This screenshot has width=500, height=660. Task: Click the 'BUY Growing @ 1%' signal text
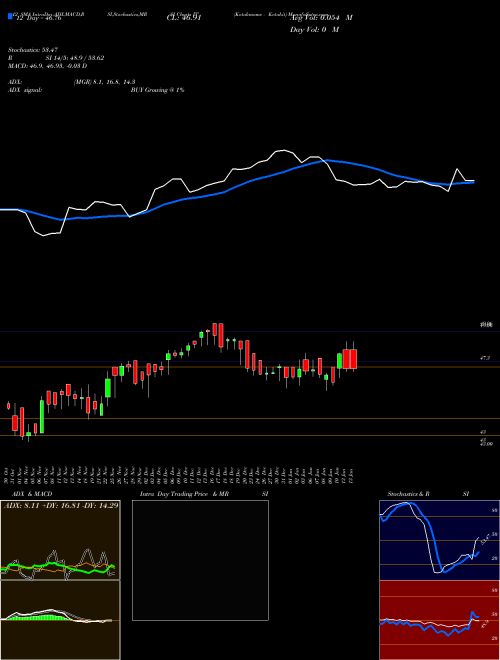point(157,90)
